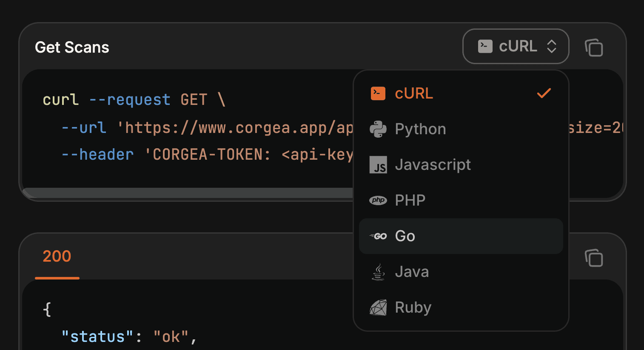The height and width of the screenshot is (350, 644).
Task: Click the orange checkmark beside cURL
Action: click(544, 93)
